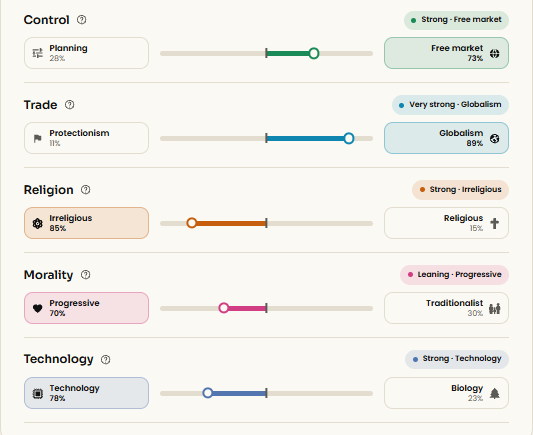
Task: Click the green Control slider handle
Action: pyautogui.click(x=314, y=53)
